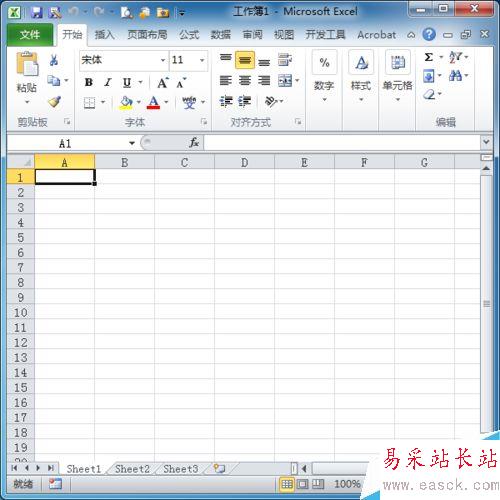Open the 字体 dialog launcher

click(204, 122)
